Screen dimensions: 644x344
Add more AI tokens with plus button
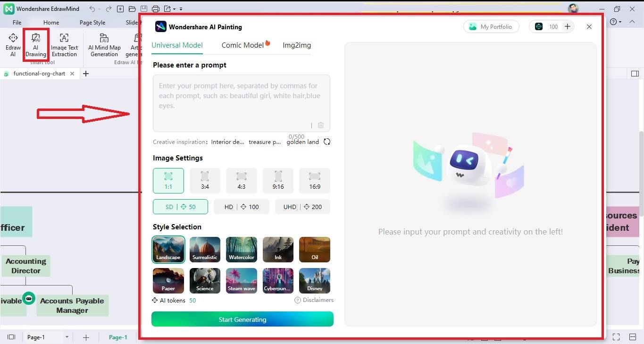[x=568, y=27]
